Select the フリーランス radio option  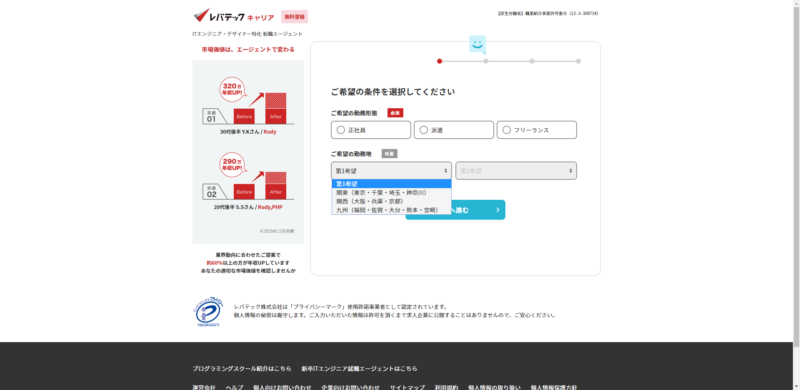point(537,130)
